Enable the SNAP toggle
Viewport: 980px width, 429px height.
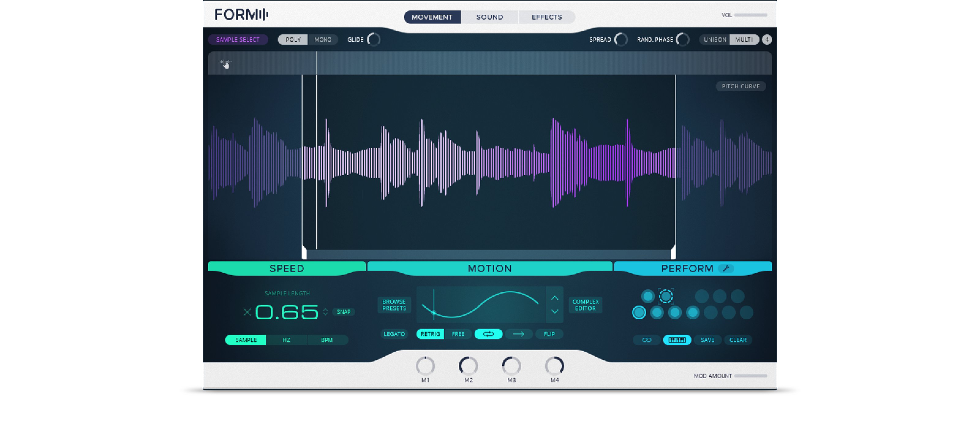click(x=343, y=312)
